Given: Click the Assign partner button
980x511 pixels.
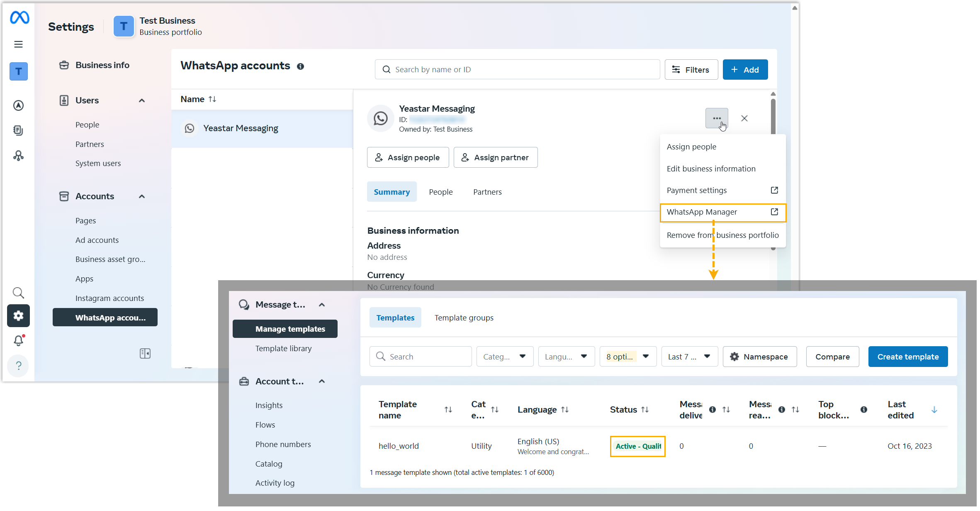Looking at the screenshot, I should 495,157.
